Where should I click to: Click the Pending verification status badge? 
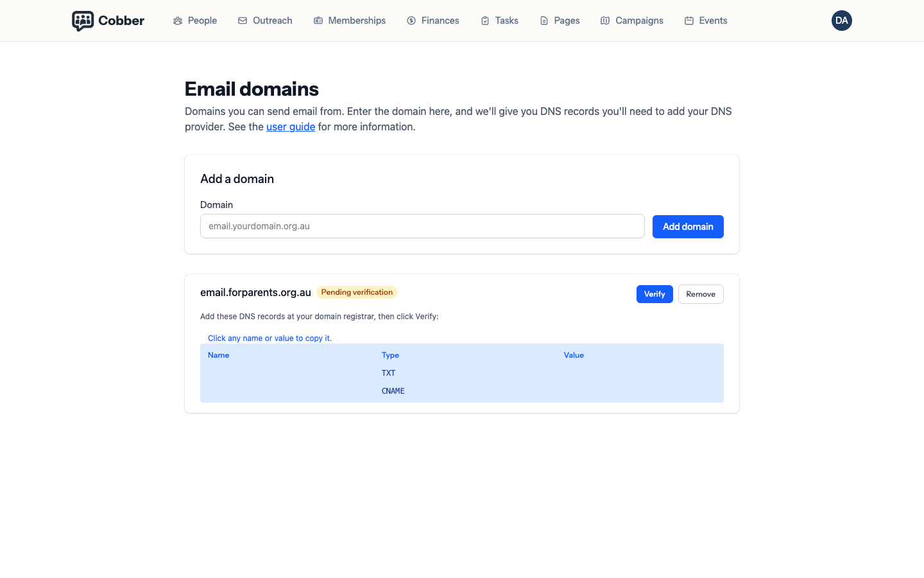click(x=357, y=292)
